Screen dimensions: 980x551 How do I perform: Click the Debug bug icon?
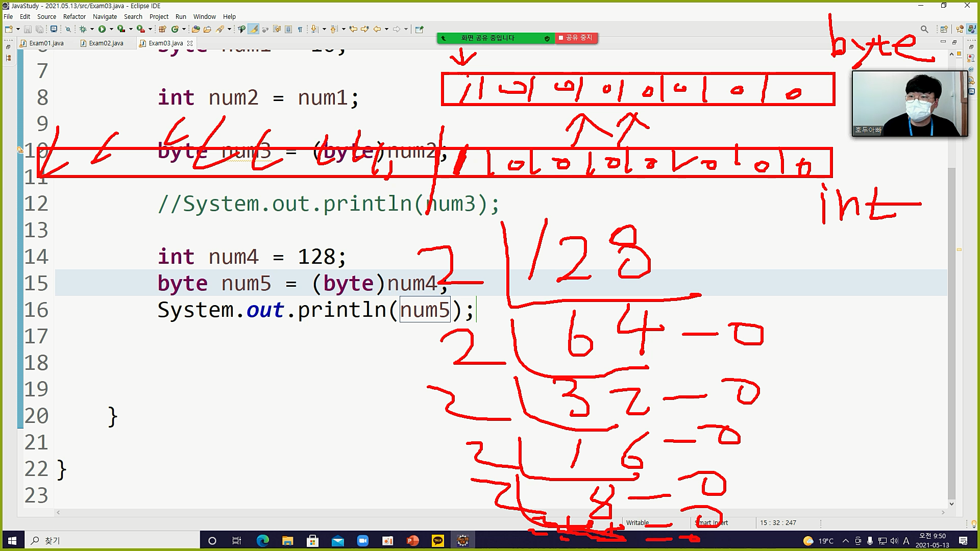point(83,29)
